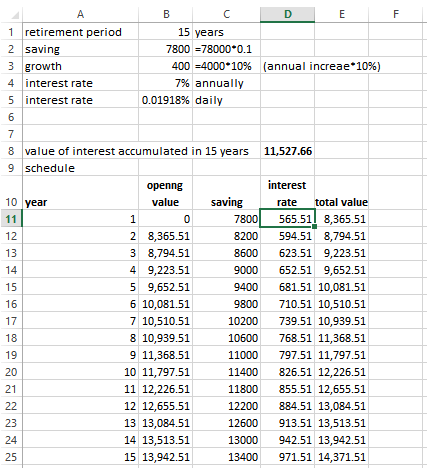Select row 25 header
The width and height of the screenshot is (428, 469).
point(11,457)
